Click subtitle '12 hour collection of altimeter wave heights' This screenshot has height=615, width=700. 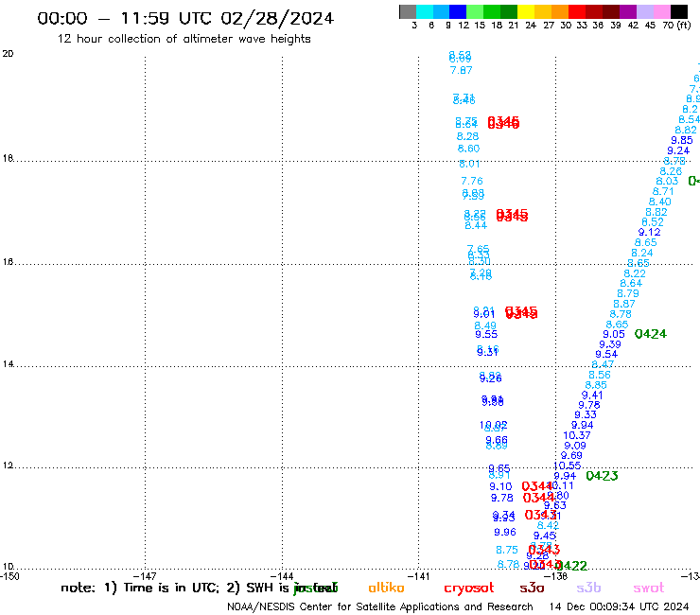tap(184, 39)
